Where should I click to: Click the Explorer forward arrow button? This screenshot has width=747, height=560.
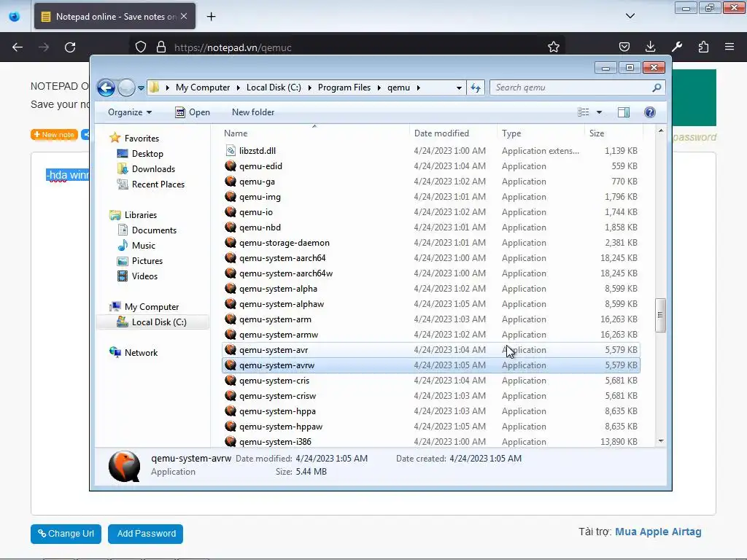pyautogui.click(x=126, y=87)
